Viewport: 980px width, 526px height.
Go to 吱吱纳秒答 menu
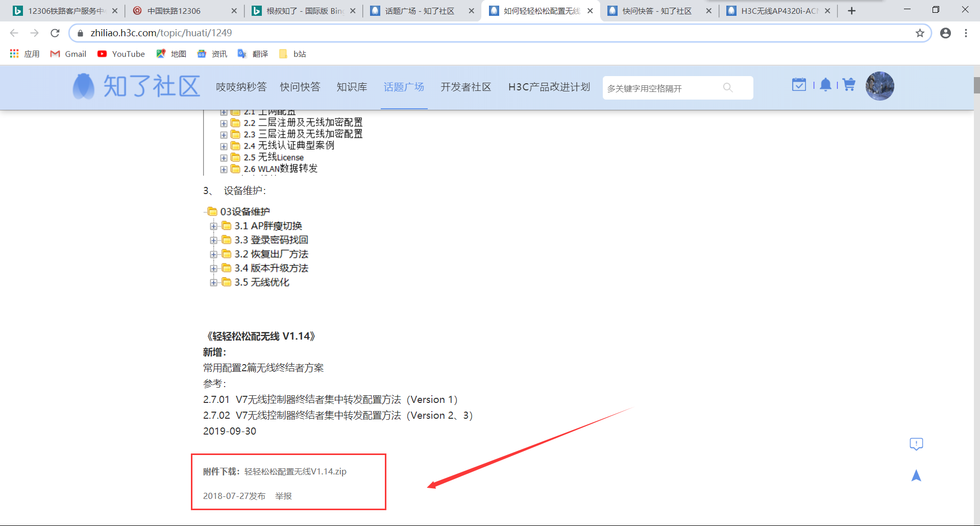241,87
